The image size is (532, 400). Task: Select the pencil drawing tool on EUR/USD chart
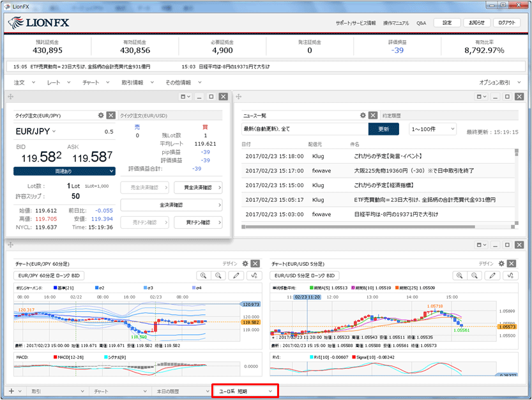point(492,276)
